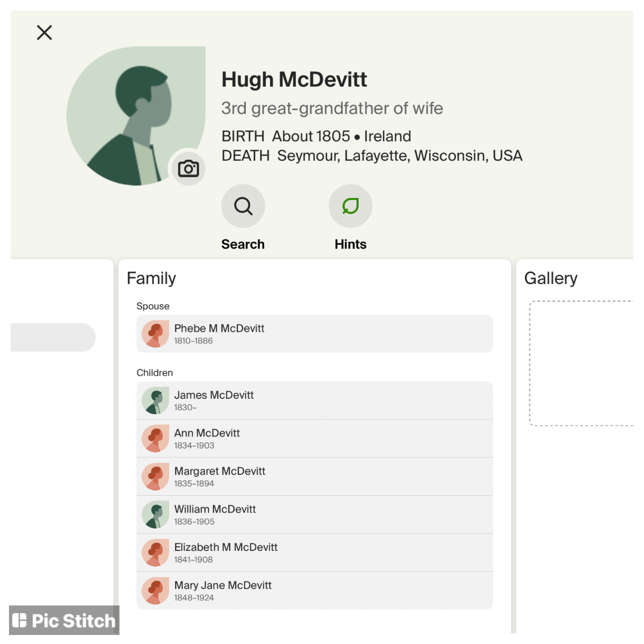
Task: Click the Search label
Action: pos(243,244)
